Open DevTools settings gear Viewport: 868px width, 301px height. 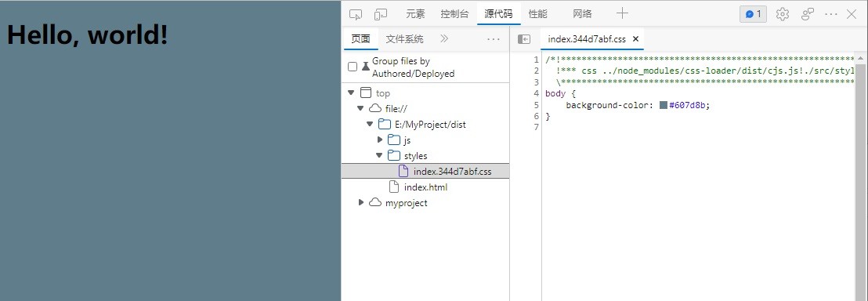click(782, 14)
